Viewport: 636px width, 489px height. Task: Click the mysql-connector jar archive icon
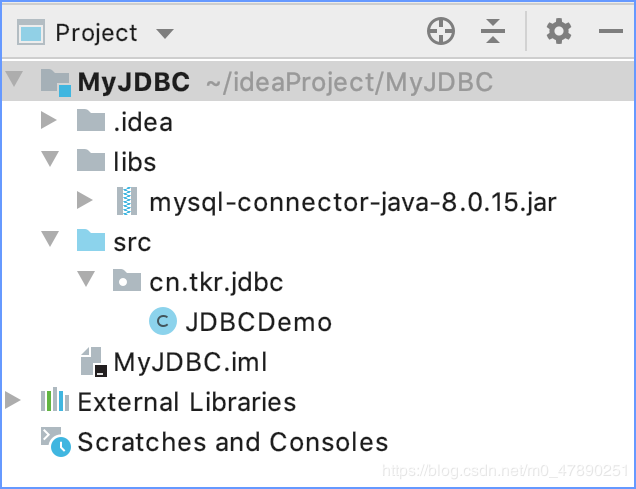click(126, 202)
